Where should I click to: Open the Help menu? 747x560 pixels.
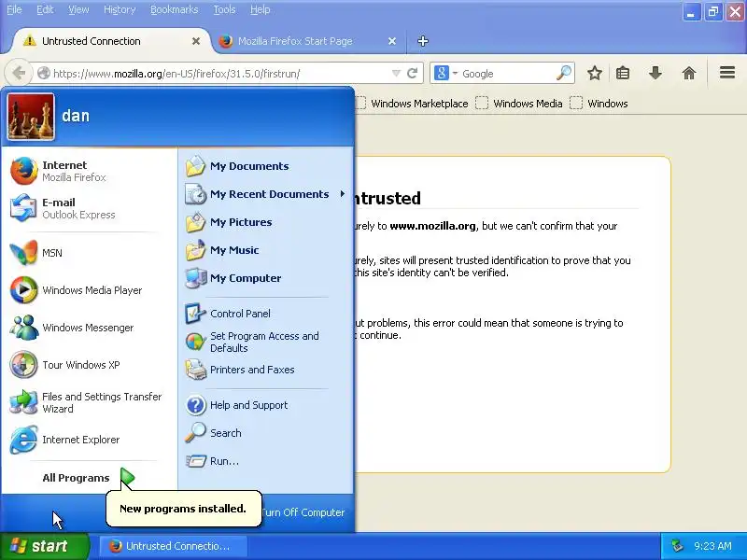[261, 9]
